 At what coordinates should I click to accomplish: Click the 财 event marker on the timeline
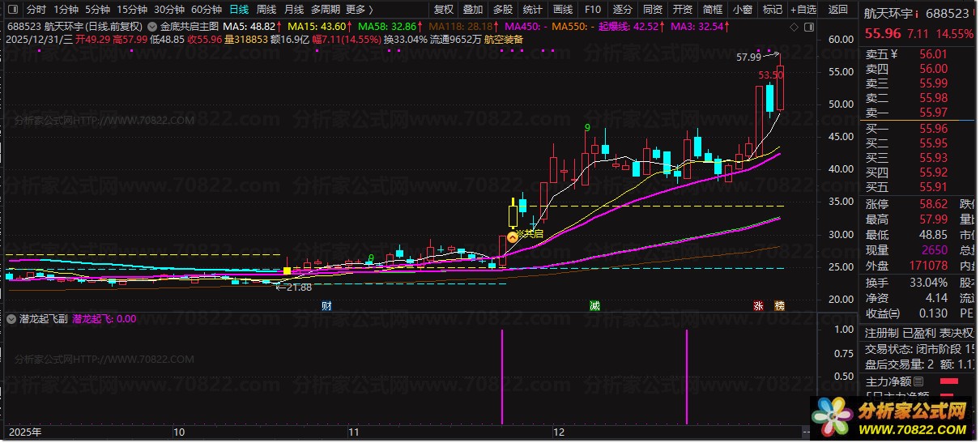pyautogui.click(x=326, y=305)
